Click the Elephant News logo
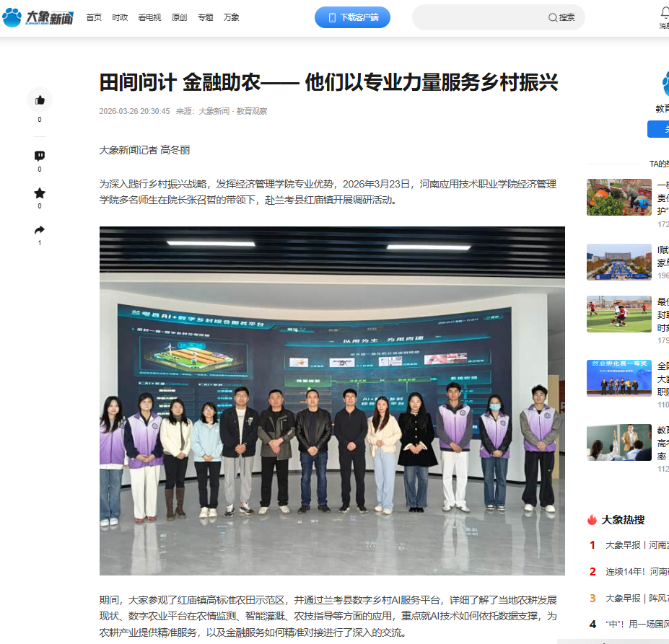This screenshot has height=644, width=669. [x=38, y=17]
